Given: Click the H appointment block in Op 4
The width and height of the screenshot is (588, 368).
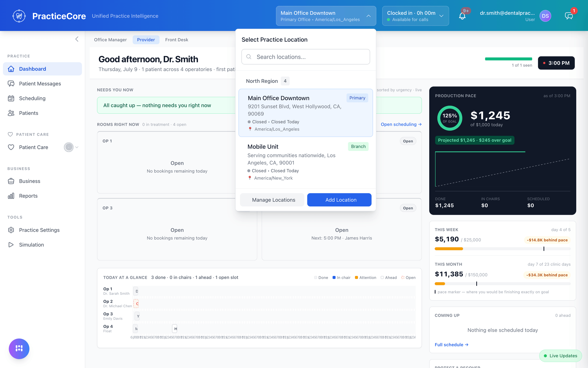Looking at the screenshot, I should [x=175, y=329].
